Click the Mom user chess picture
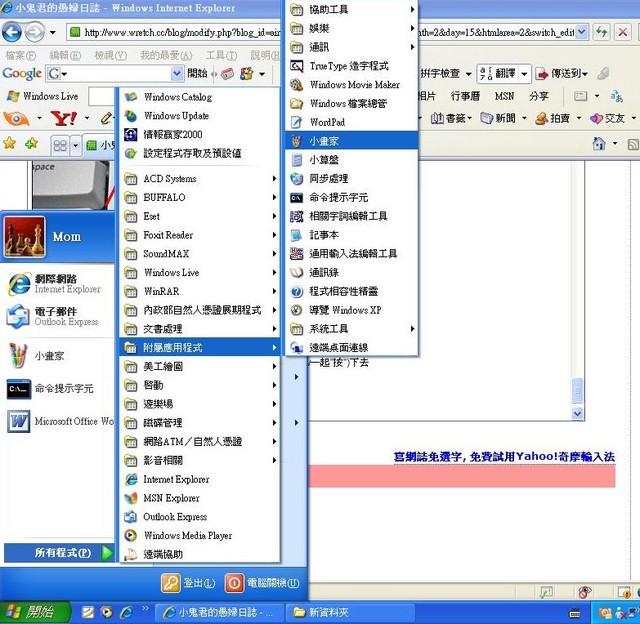The image size is (640, 624). 24,237
